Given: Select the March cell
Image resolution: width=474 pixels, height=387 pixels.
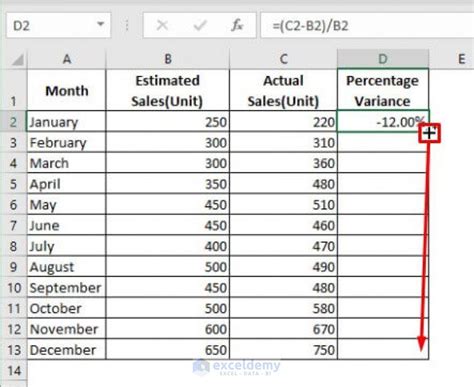Looking at the screenshot, I should click(x=67, y=163).
